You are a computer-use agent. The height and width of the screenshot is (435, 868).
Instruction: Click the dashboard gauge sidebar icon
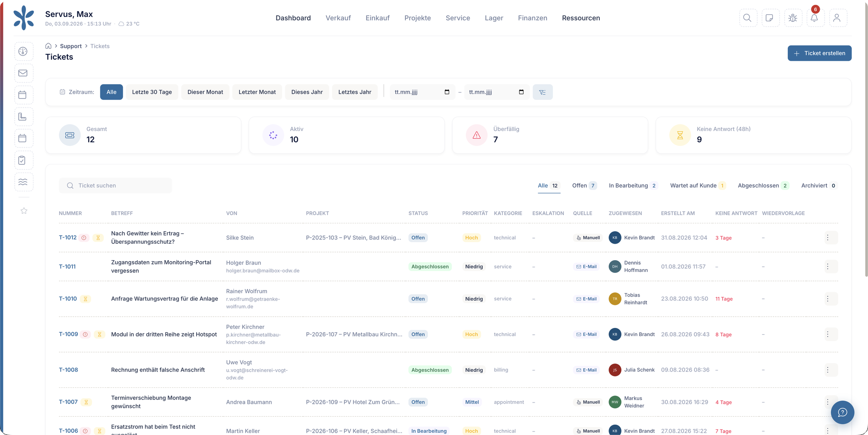pyautogui.click(x=23, y=51)
